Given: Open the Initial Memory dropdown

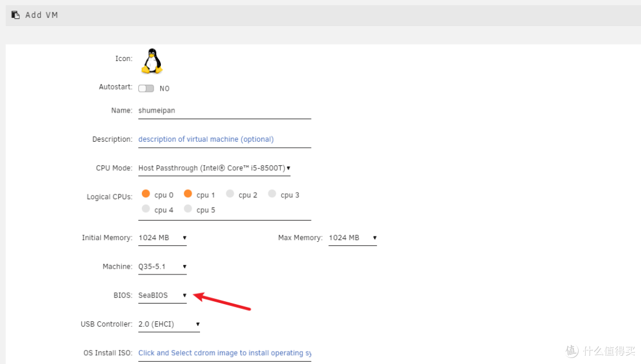Looking at the screenshot, I should 162,238.
